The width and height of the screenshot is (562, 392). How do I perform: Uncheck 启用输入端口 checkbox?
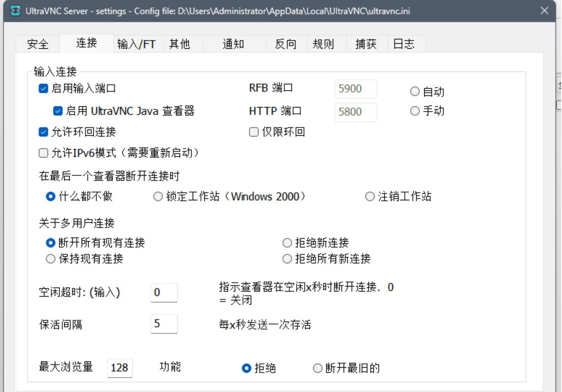[43, 89]
